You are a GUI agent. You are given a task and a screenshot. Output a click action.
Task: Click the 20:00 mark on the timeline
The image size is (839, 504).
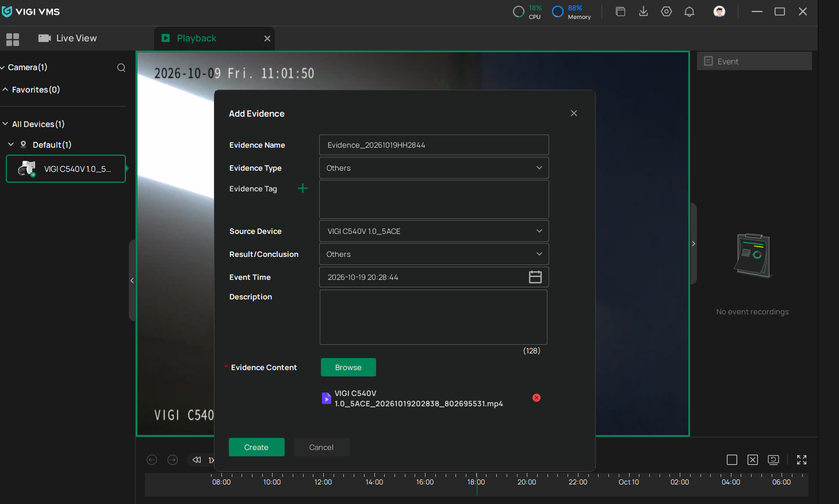[x=527, y=482]
